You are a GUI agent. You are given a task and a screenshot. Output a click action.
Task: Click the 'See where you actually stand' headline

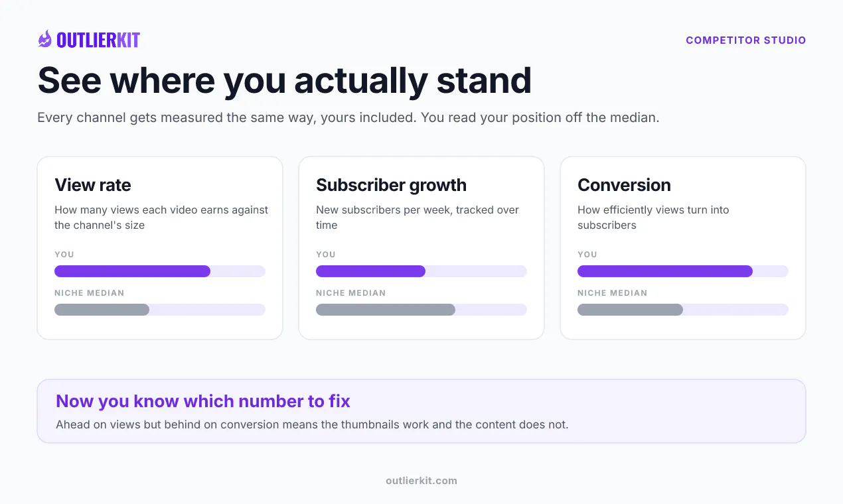click(x=285, y=80)
